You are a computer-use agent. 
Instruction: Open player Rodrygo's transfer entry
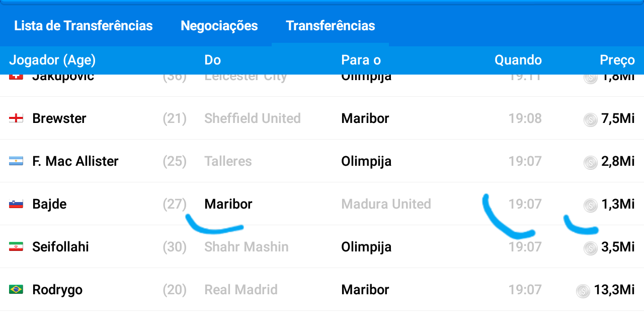point(57,290)
